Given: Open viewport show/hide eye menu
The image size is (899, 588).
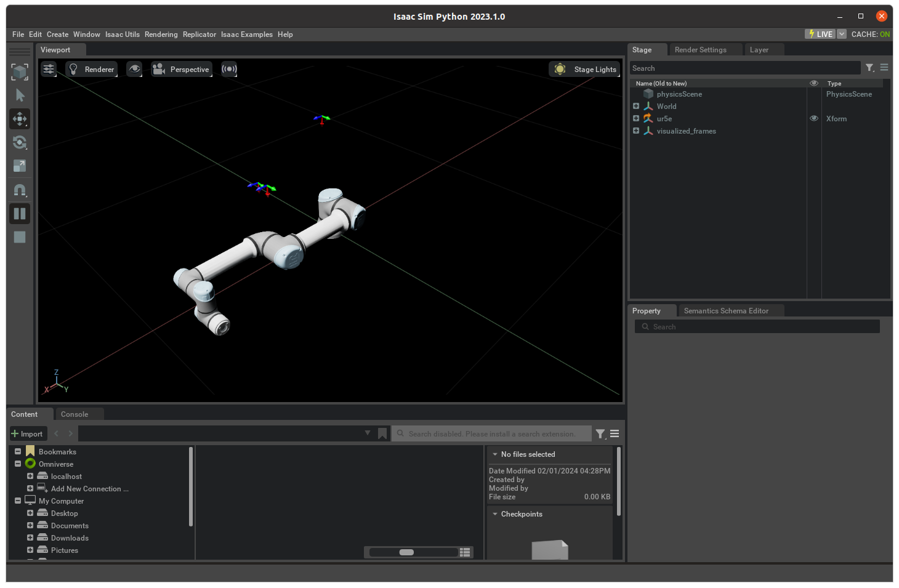Looking at the screenshot, I should [134, 69].
